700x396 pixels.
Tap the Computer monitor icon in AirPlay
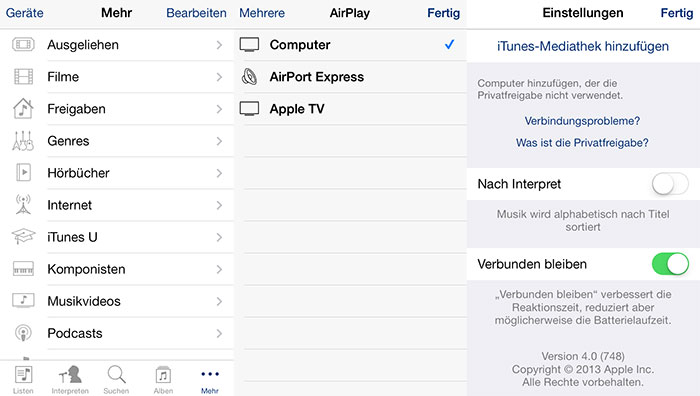(249, 45)
